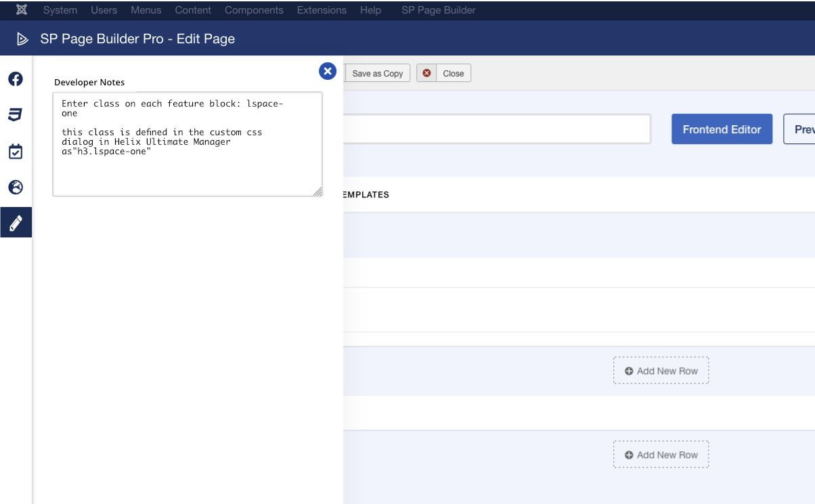Click the page title input field
This screenshot has width=815, height=504.
[497, 129]
